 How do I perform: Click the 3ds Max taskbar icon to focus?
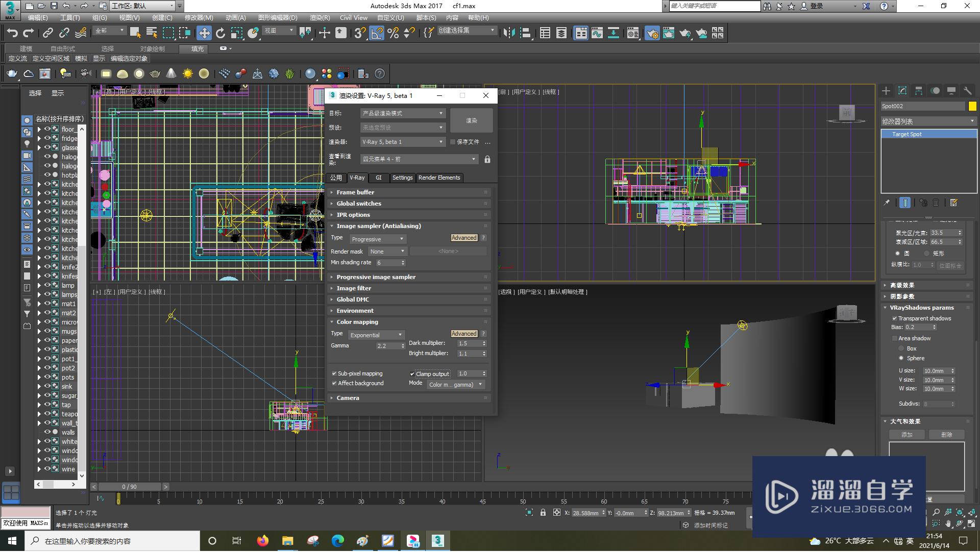(x=437, y=540)
